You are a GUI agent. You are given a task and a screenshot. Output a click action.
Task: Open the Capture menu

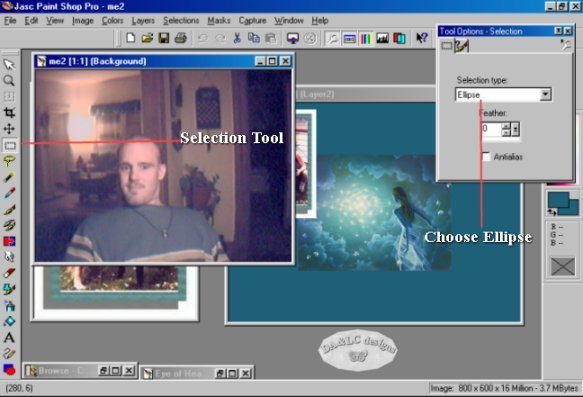tap(252, 20)
